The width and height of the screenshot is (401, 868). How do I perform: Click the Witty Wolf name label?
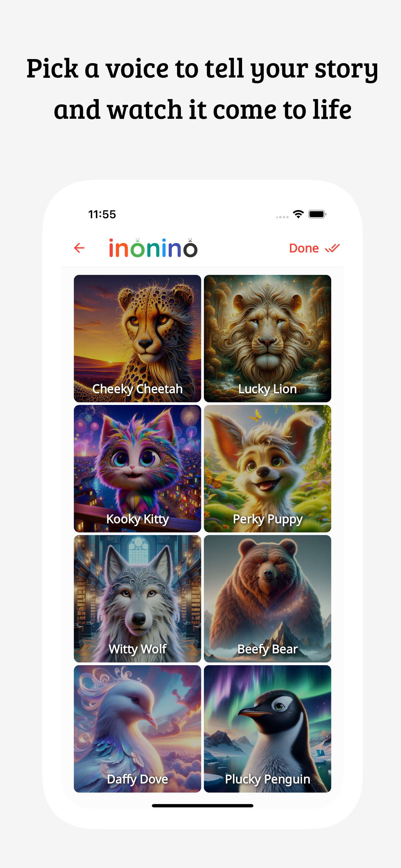point(137,649)
